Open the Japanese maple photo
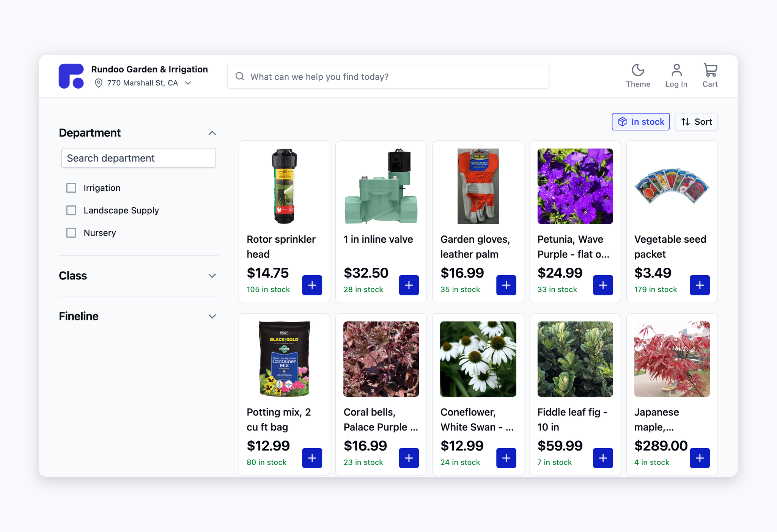Viewport: 777px width, 532px height. coord(672,359)
